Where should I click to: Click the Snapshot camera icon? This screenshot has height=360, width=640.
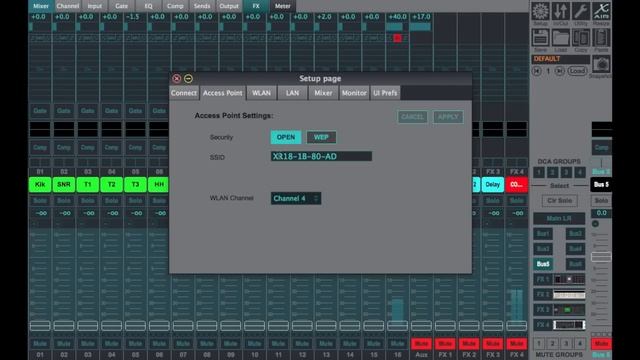click(x=601, y=64)
